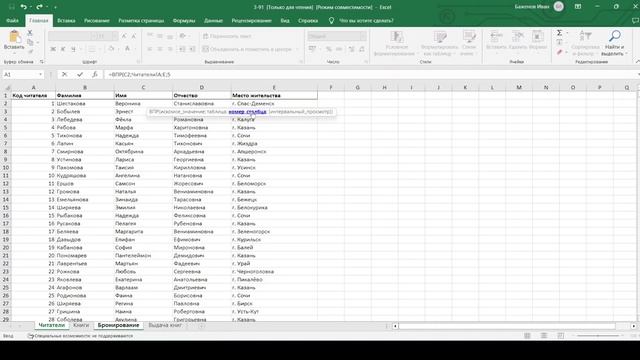Click the ribbon display options icon
This screenshot has height=360, width=640.
point(578,7)
